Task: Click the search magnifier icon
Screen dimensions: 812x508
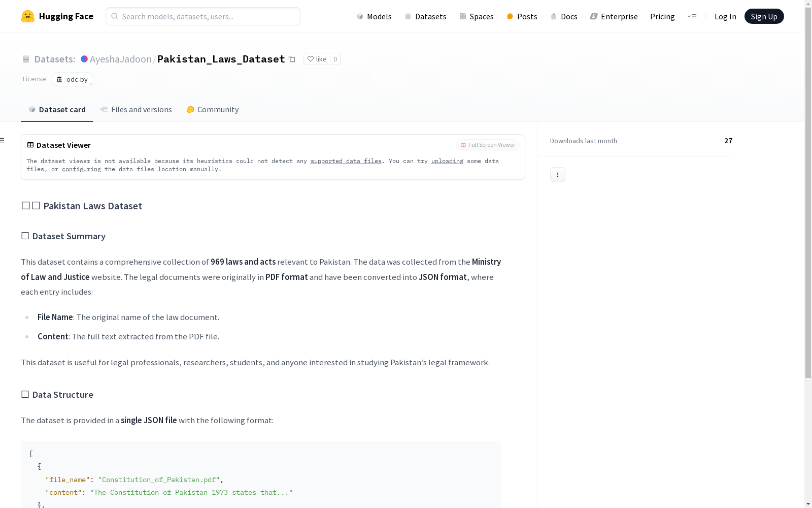Action: point(115,16)
